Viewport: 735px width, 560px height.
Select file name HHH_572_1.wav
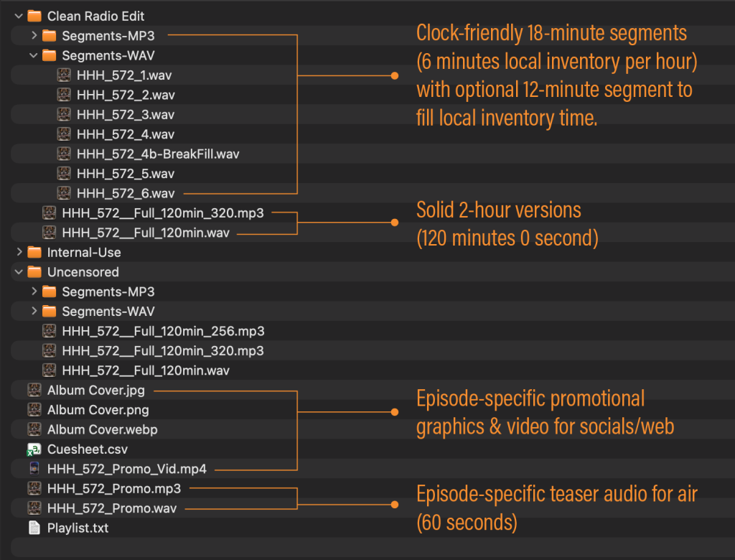coord(124,75)
